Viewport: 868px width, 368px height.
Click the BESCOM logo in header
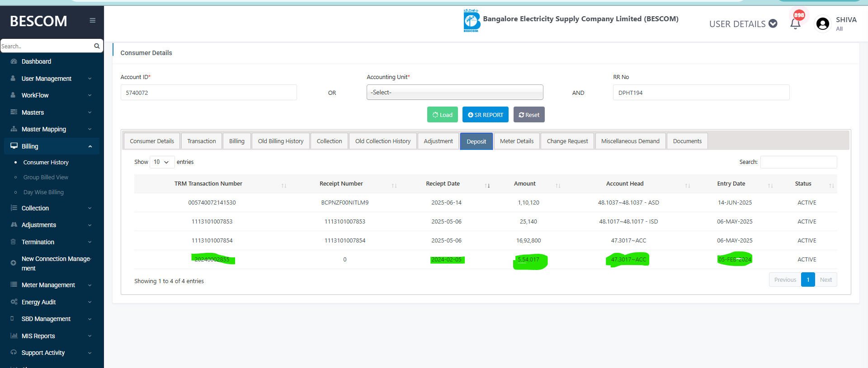click(471, 21)
